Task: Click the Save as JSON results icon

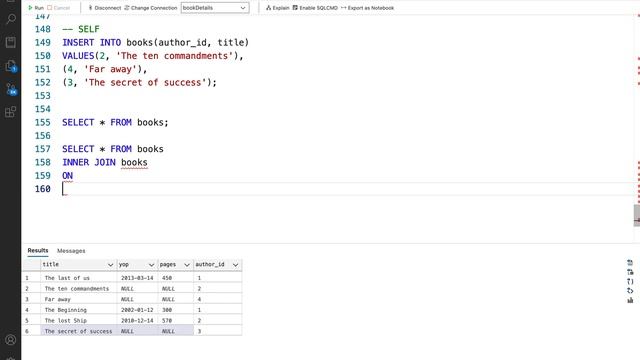Action: pos(630,281)
